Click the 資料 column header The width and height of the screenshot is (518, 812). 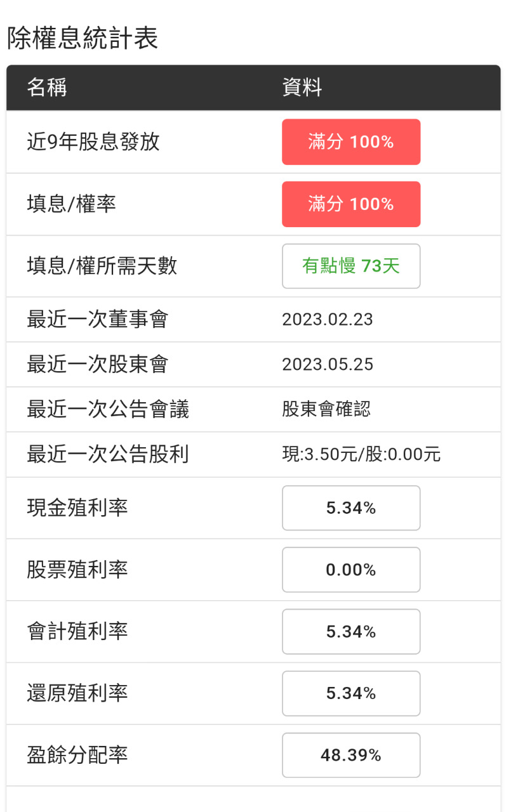click(302, 88)
